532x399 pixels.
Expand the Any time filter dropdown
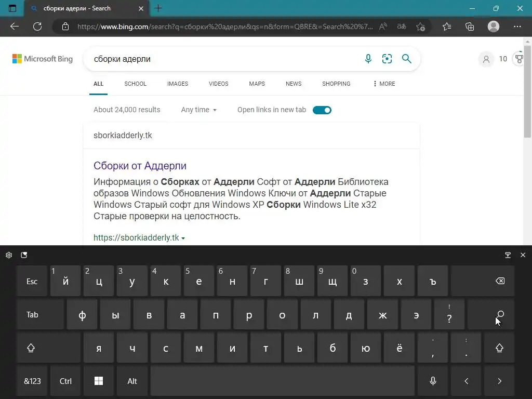coord(199,110)
